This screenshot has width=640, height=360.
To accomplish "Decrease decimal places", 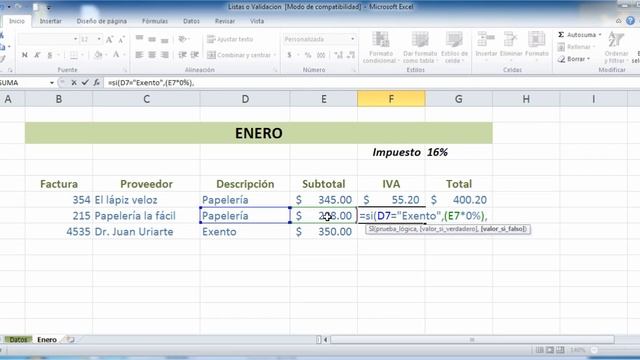I will click(x=351, y=55).
